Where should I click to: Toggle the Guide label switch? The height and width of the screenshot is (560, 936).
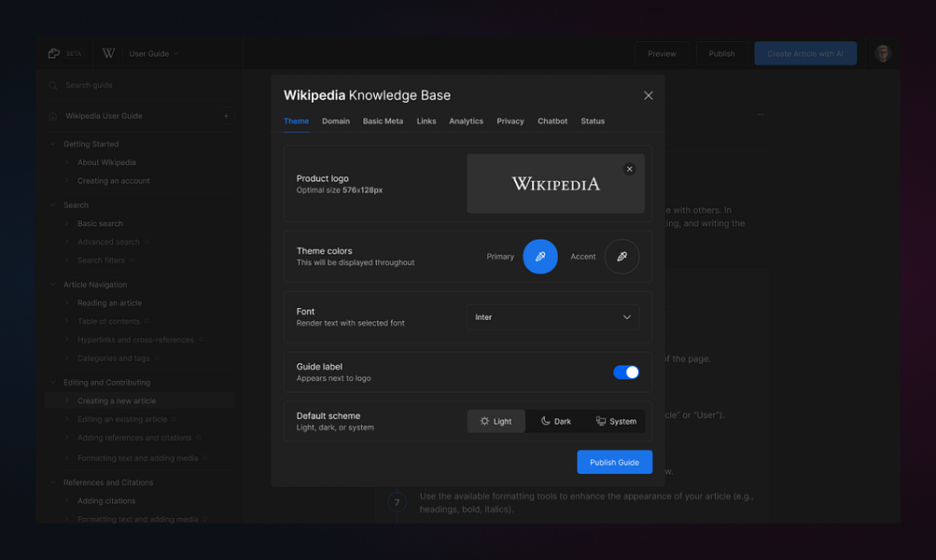[x=626, y=372]
